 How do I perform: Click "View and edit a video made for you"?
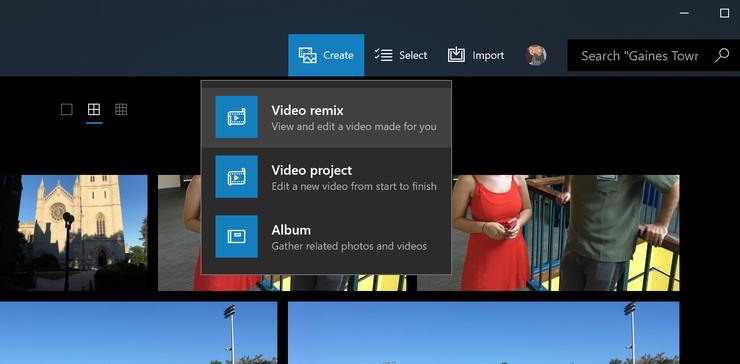pos(354,127)
